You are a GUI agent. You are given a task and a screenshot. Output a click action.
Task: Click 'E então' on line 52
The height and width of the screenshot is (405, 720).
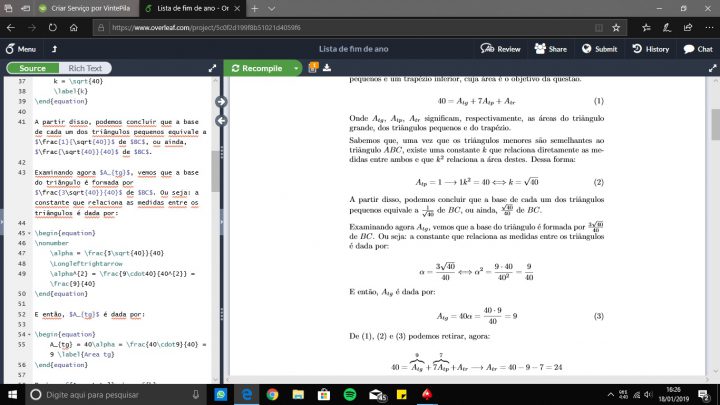click(x=48, y=315)
